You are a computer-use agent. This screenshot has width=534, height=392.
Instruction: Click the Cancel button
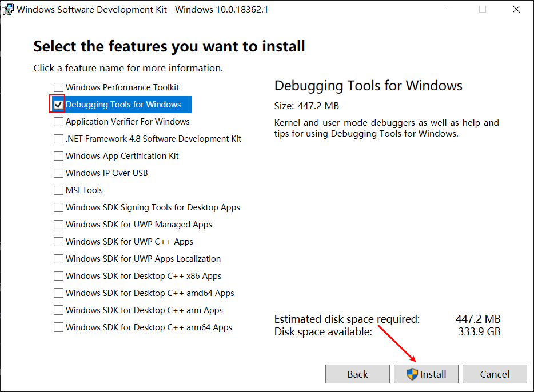(495, 374)
